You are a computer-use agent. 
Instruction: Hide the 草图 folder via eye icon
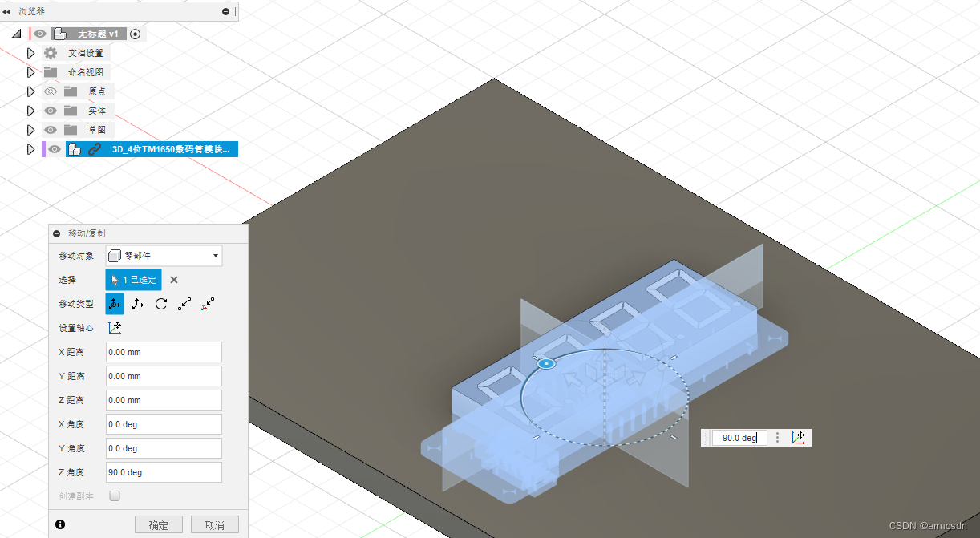tap(51, 130)
